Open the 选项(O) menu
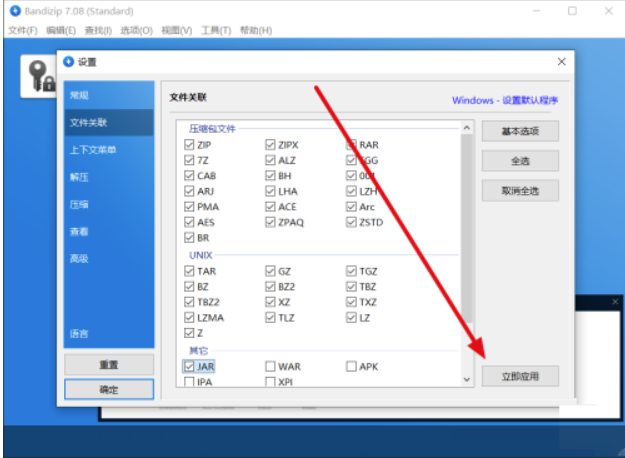 tap(136, 31)
